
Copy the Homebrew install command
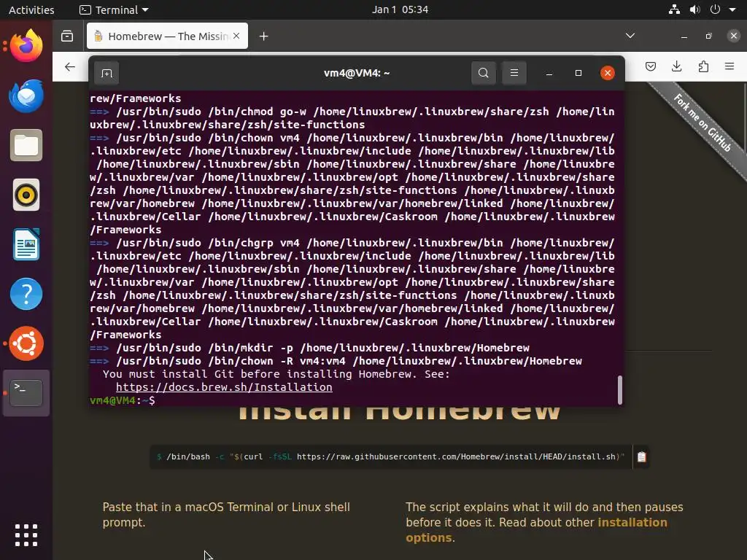pyautogui.click(x=641, y=456)
